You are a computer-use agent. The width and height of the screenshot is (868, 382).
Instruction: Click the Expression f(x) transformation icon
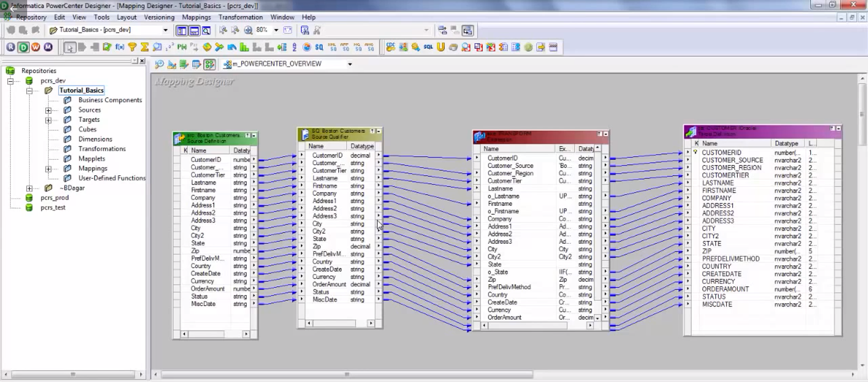(120, 47)
